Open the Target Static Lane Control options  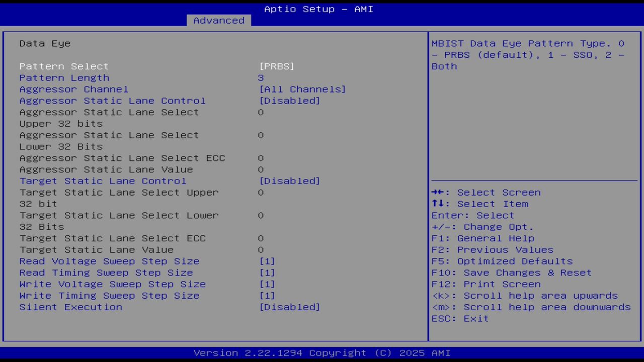[x=290, y=180]
